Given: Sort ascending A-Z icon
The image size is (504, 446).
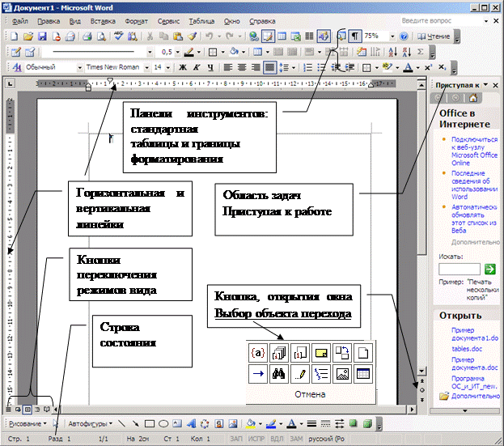Looking at the screenshot, I should pyautogui.click(x=393, y=52).
